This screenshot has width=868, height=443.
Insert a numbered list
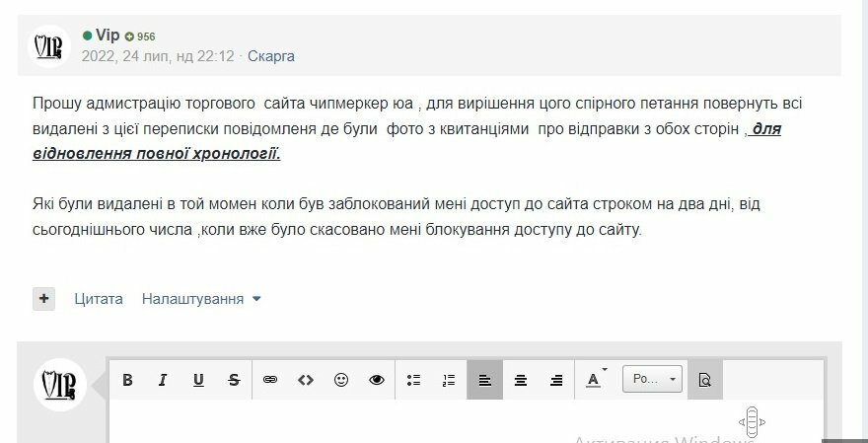point(449,380)
